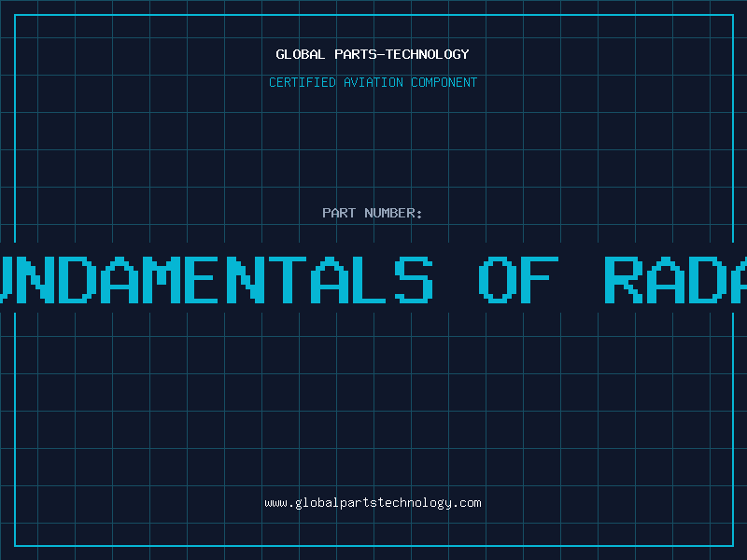Select the word NUMBER: in the label
Screen dimensions: 747x560
394,213
